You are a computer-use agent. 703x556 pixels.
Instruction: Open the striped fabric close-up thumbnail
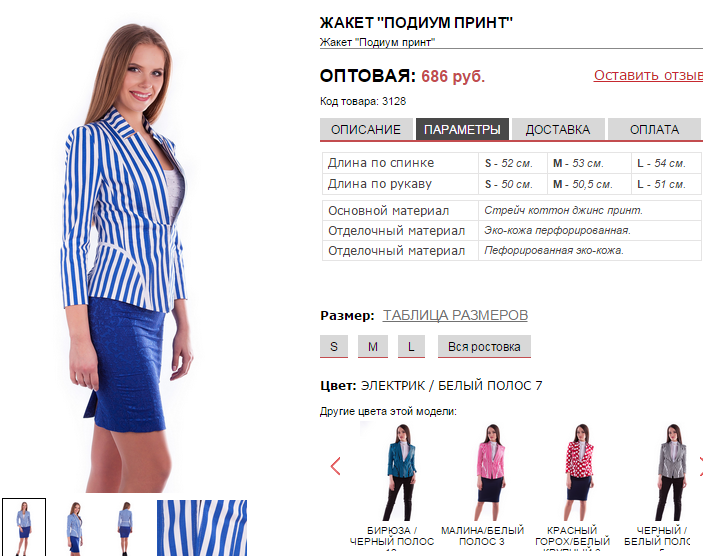202,528
